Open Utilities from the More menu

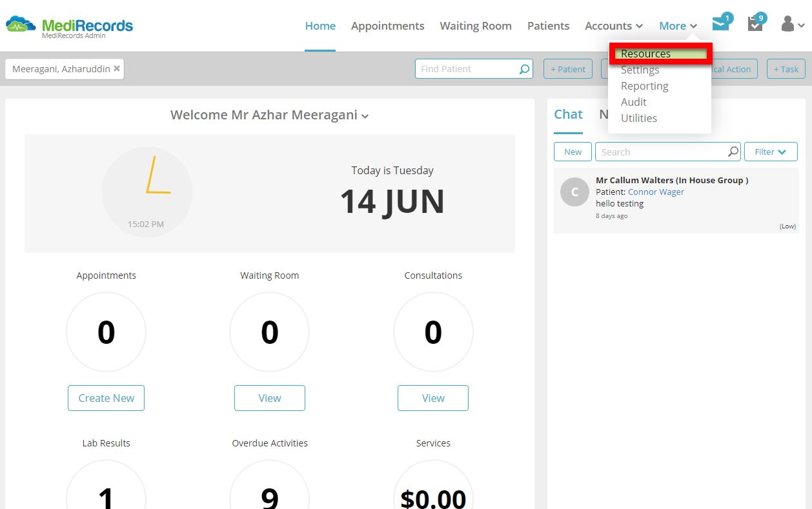pyautogui.click(x=639, y=118)
